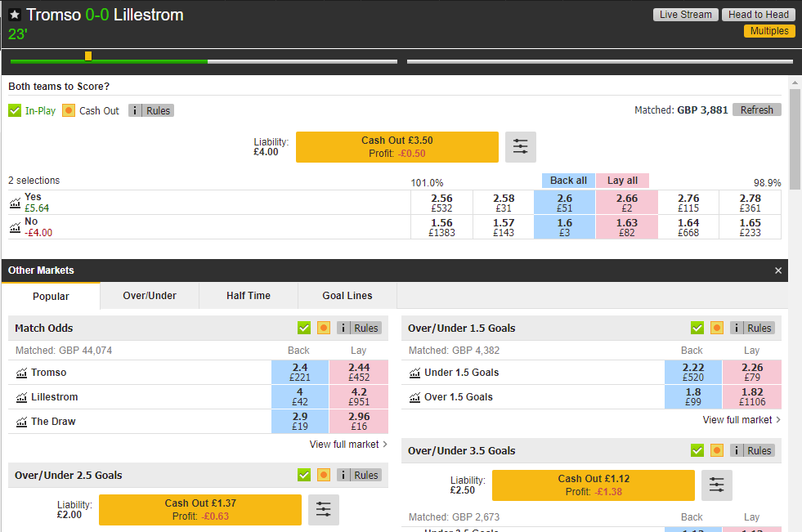
Task: Open cash out settings for Over/Under 3.5 Goals
Action: 717,485
